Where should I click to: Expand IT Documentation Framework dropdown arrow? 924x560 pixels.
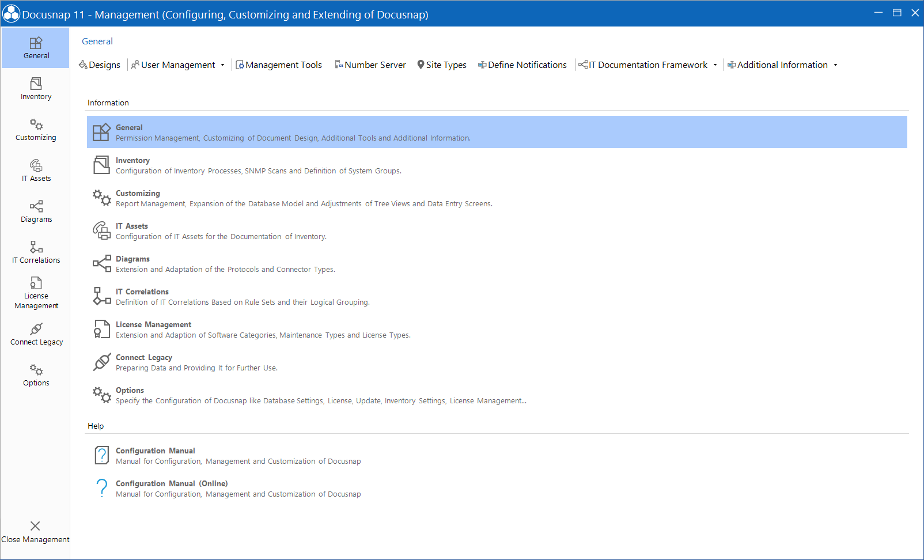point(715,65)
